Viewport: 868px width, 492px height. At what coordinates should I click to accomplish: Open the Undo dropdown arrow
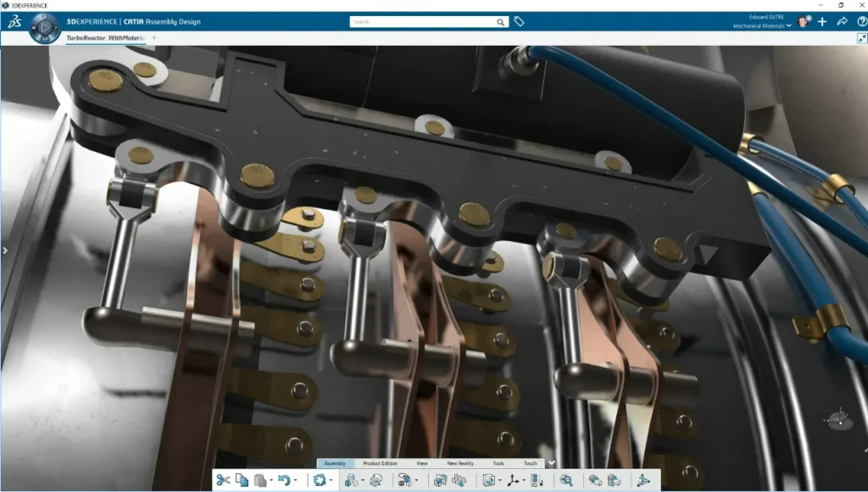[x=295, y=480]
